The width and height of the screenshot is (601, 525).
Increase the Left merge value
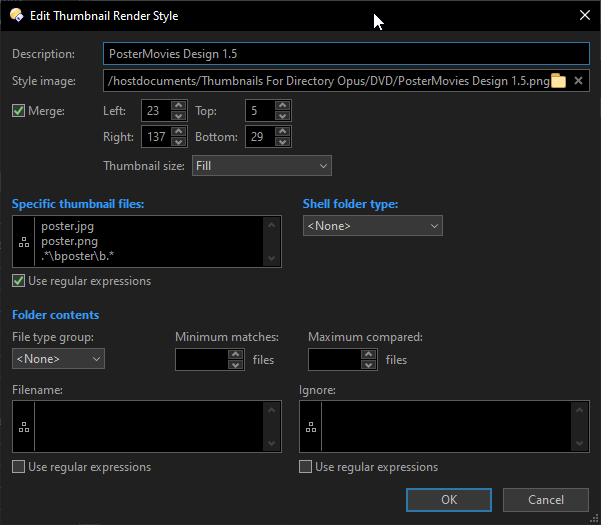[178, 105]
